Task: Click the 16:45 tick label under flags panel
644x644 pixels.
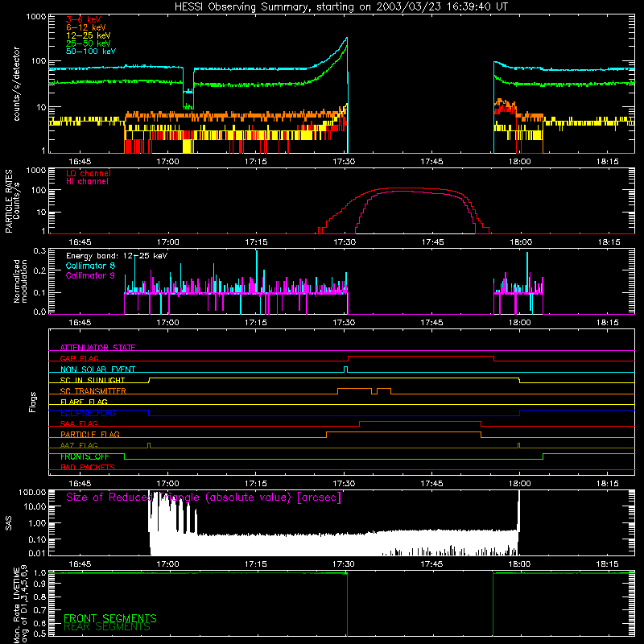Action: (x=80, y=484)
